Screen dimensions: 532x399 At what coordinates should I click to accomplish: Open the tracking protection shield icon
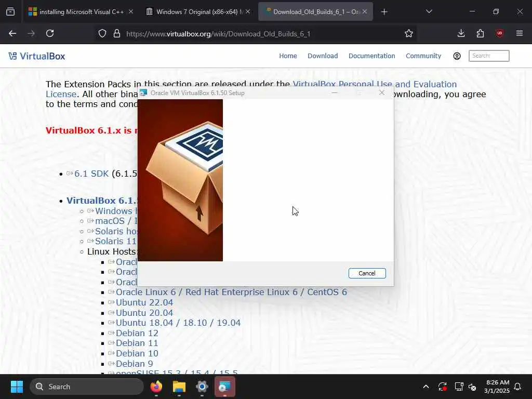[x=102, y=33]
